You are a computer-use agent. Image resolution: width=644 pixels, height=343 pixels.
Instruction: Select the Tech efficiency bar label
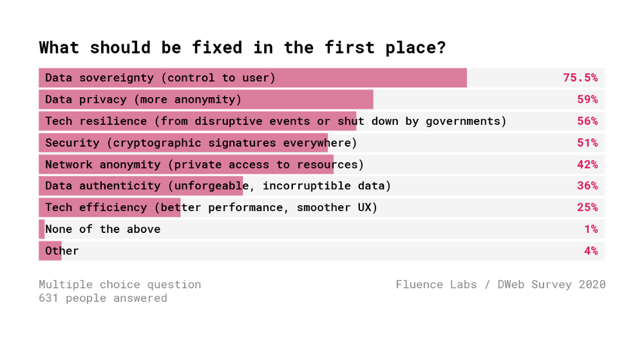(x=211, y=208)
